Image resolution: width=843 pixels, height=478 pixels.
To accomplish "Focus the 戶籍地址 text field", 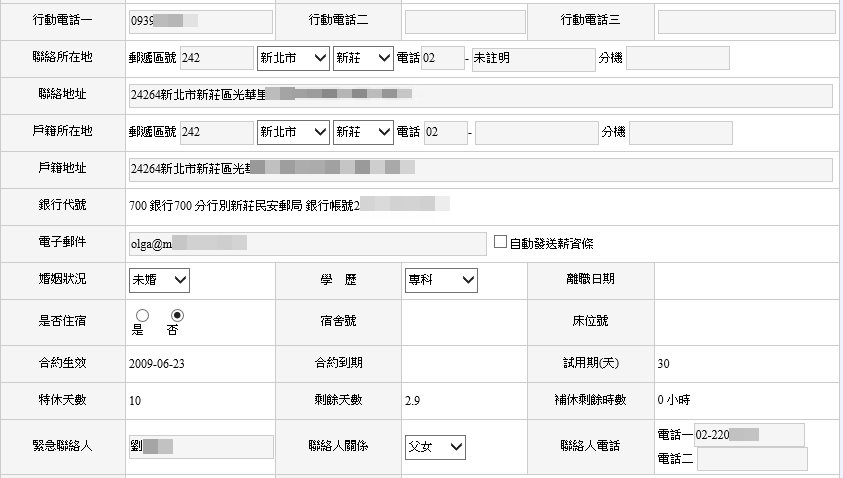I will [480, 170].
